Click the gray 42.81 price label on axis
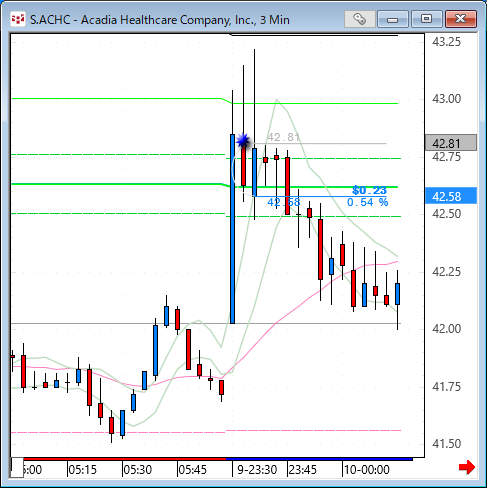 pos(451,143)
